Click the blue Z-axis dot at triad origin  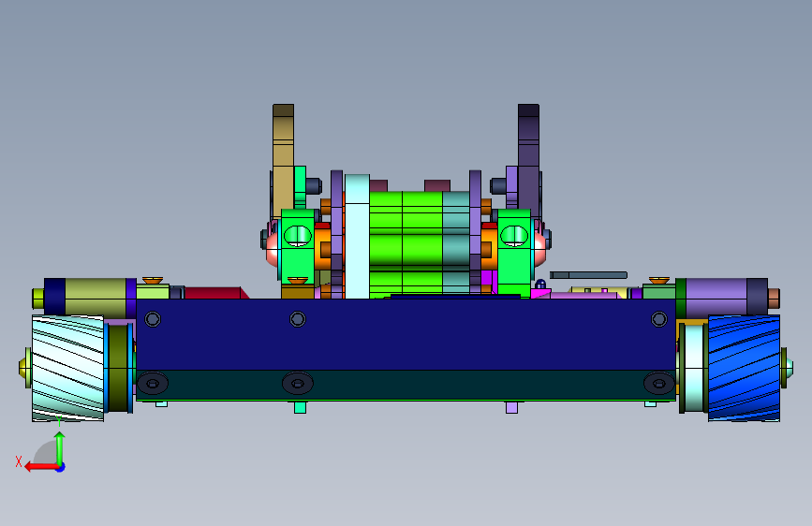click(x=61, y=467)
